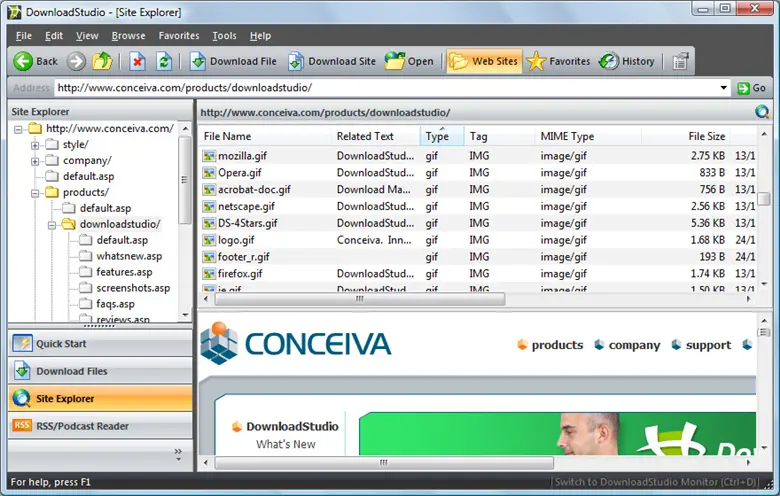Open the Browse menu
The width and height of the screenshot is (780, 496).
coord(128,36)
